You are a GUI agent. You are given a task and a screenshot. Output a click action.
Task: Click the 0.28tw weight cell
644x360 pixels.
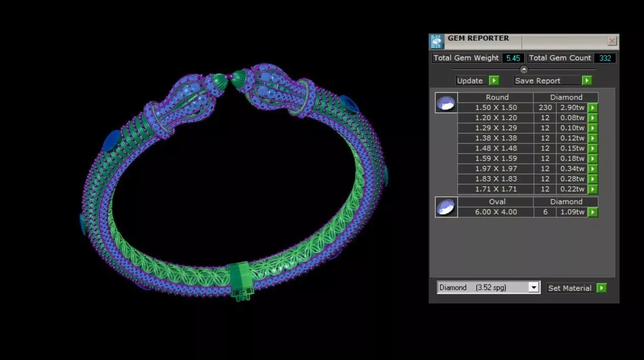click(572, 179)
